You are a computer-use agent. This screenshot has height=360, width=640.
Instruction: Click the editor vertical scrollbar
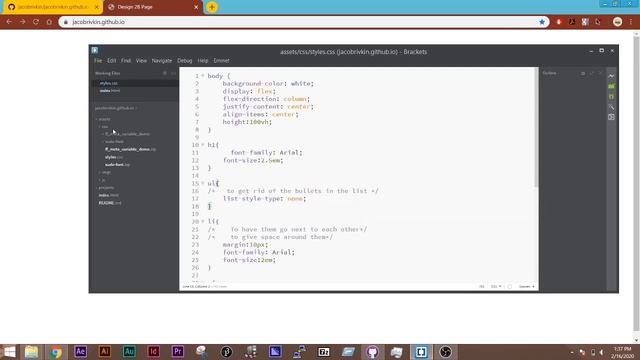[x=536, y=127]
